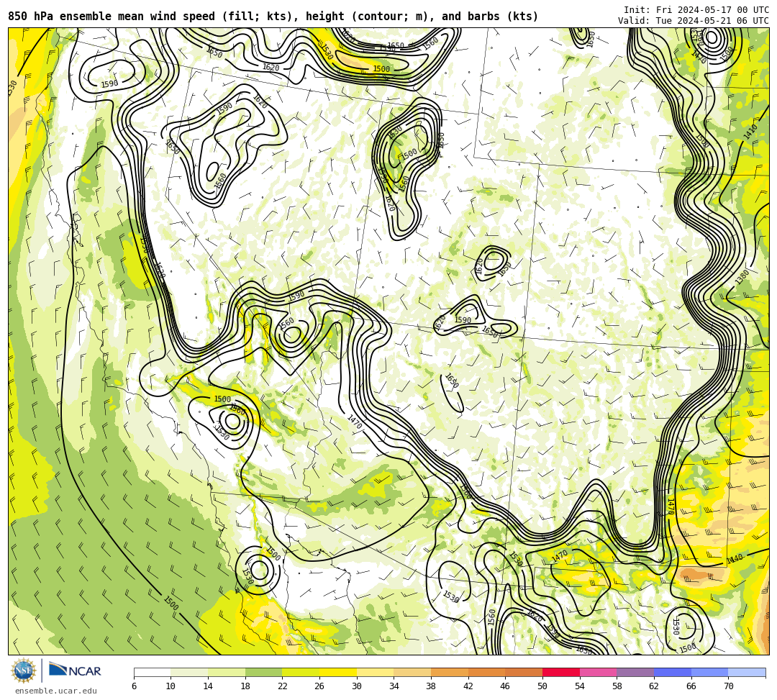Select the white 6-10 kts color swatch
The width and height of the screenshot is (777, 700).
(152, 672)
